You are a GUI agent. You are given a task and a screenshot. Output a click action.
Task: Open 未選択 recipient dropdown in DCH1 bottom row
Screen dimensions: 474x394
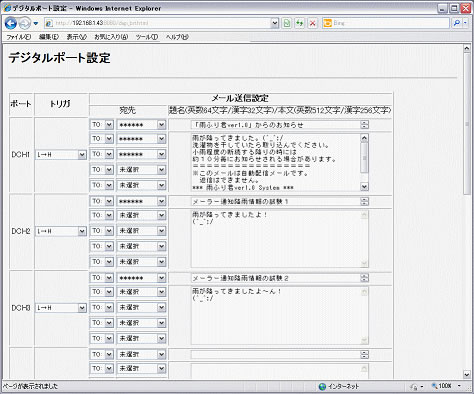(141, 185)
